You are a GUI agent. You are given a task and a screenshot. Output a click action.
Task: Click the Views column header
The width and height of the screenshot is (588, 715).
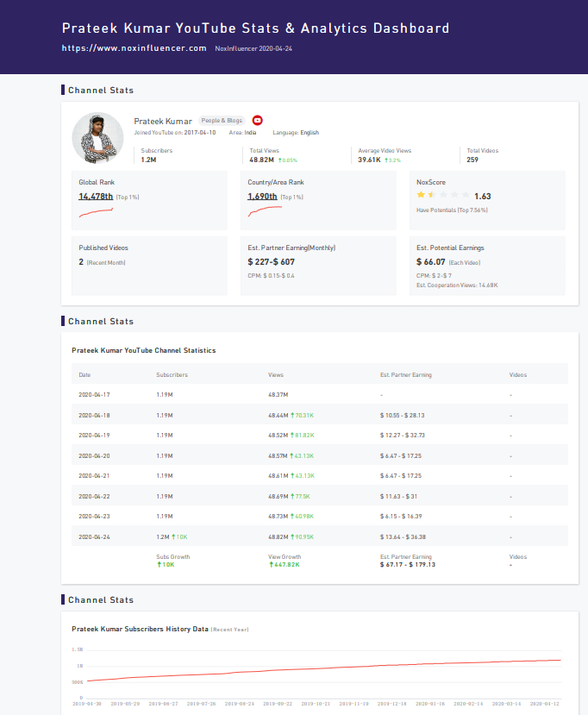pos(276,375)
